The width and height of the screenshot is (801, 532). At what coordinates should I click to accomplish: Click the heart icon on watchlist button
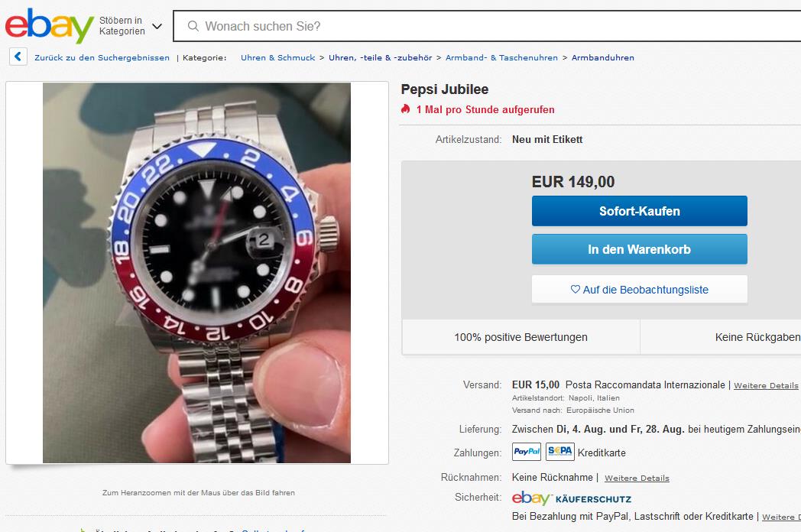point(576,290)
